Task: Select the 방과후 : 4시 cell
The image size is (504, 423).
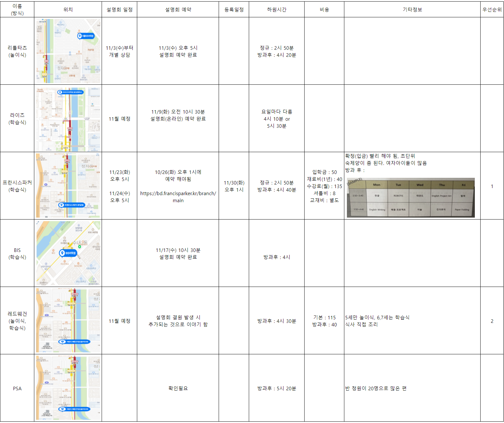Action: 277,253
